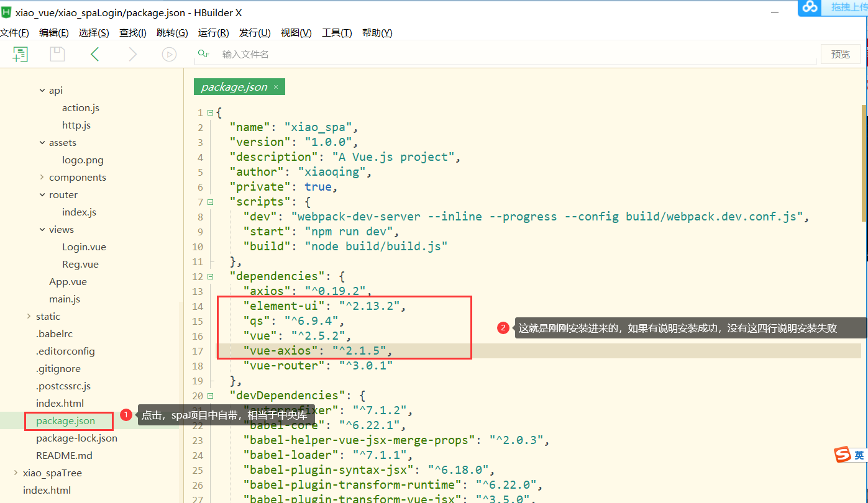This screenshot has width=868, height=503.
Task: Open Login.vue in views folder
Action: click(x=84, y=247)
